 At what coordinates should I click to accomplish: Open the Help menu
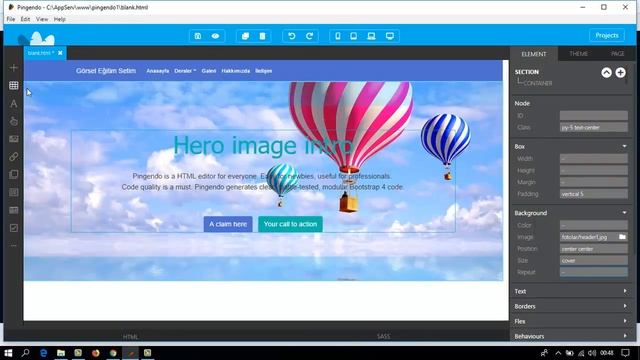60,19
